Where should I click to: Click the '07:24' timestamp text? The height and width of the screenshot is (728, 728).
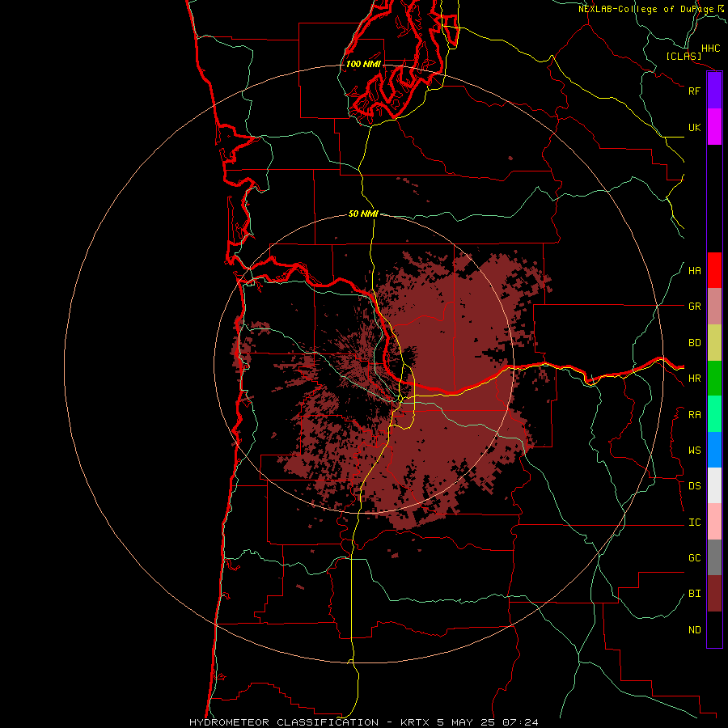pos(519,722)
